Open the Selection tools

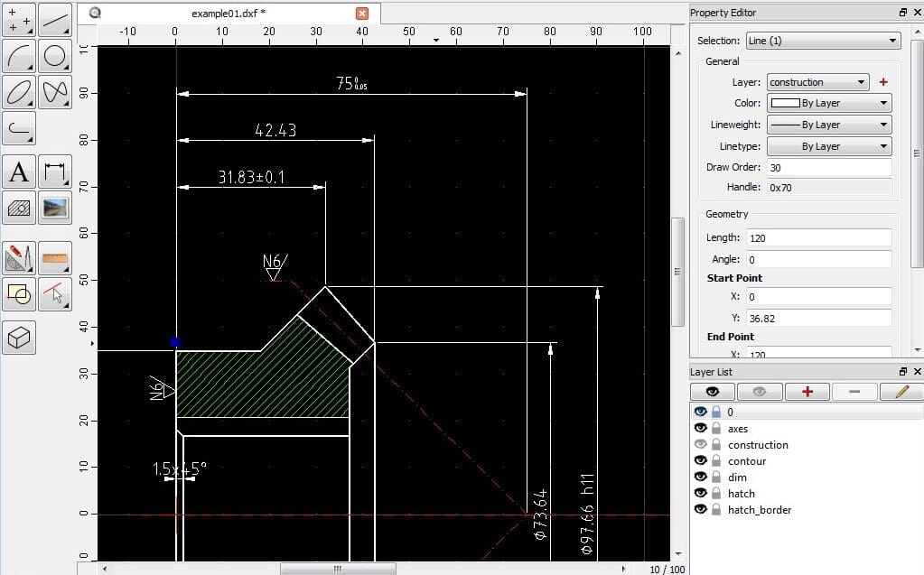point(55,294)
